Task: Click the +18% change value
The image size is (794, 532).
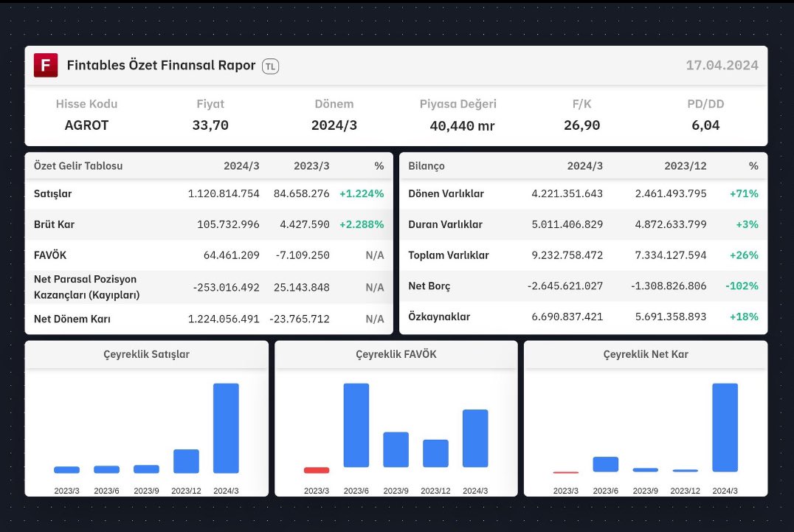Action: click(744, 317)
